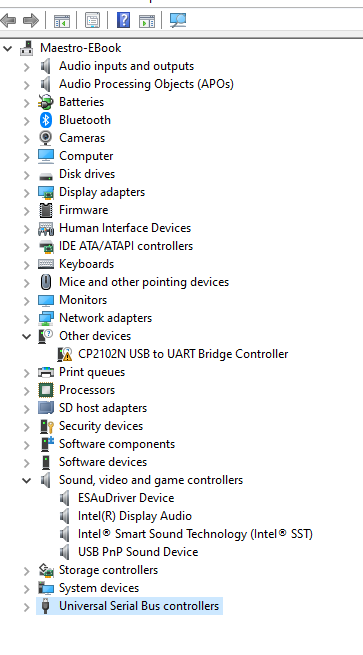The width and height of the screenshot is (363, 655).
Task: Select the USB PnP Sound Device entry
Action: [138, 552]
